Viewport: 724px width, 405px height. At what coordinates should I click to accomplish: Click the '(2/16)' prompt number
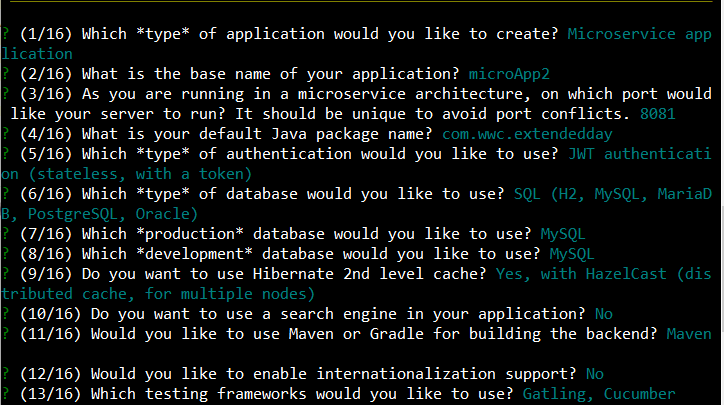(x=46, y=74)
